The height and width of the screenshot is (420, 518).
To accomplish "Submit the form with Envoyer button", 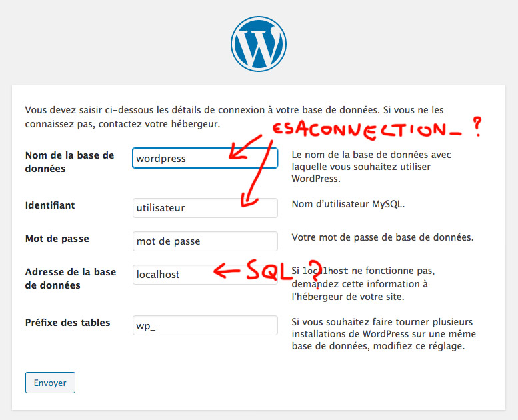I will pos(50,383).
